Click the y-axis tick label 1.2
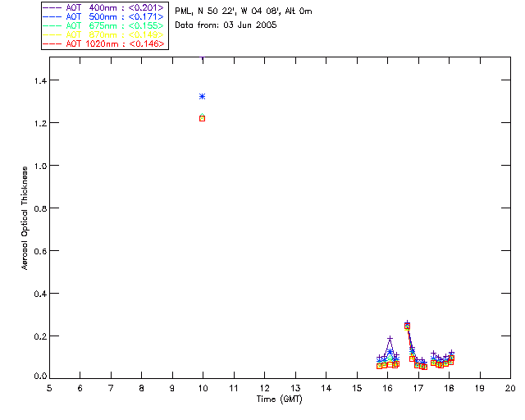Screen dimensions: 525x420 [40, 123]
